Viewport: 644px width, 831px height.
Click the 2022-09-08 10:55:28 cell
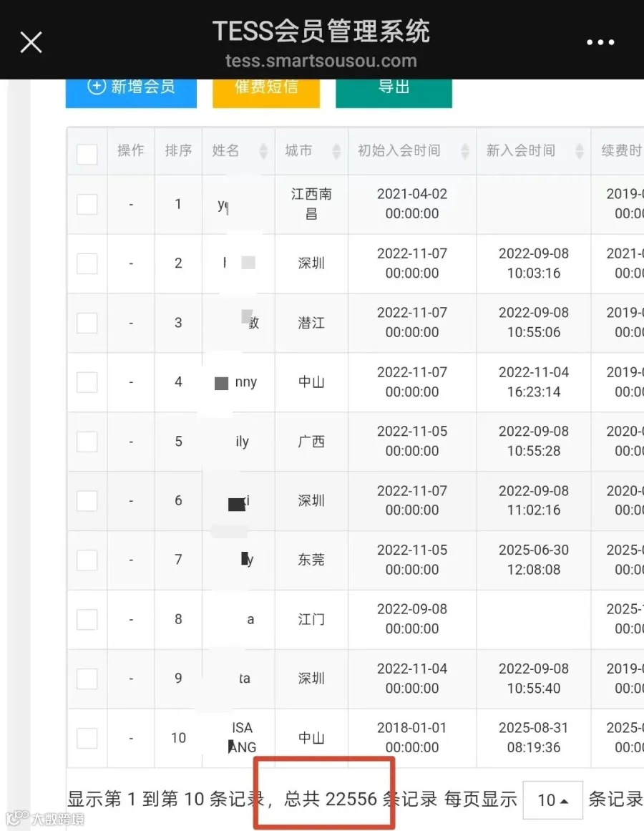[534, 442]
